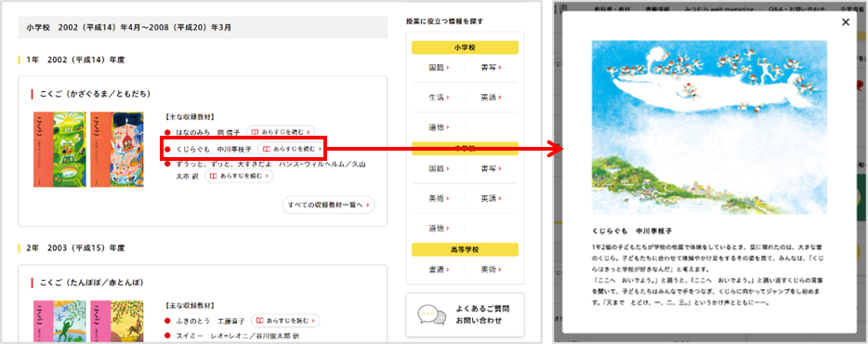Click the くじらぐも 中川李枝子 list entry text
This screenshot has height=344, width=868.
pyautogui.click(x=214, y=149)
